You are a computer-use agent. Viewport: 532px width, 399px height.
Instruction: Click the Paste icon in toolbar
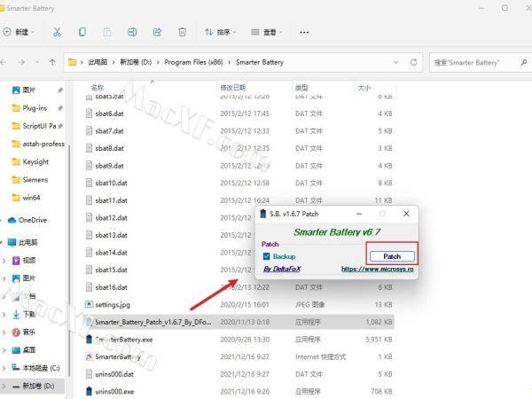[107, 32]
